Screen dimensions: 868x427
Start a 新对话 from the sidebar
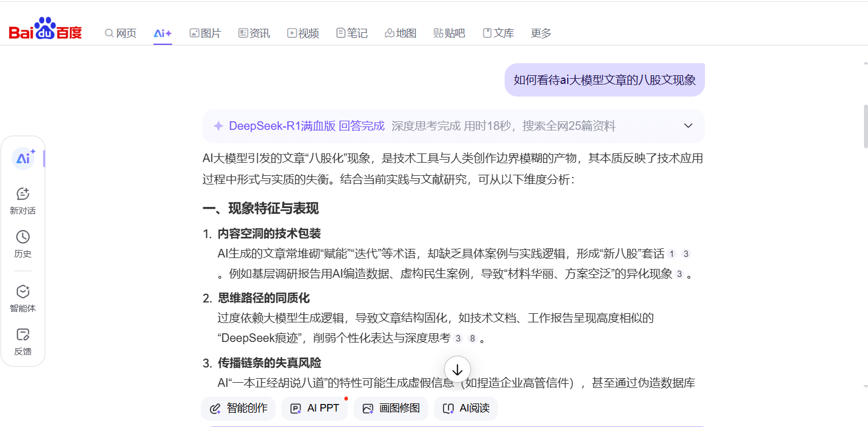pos(23,201)
